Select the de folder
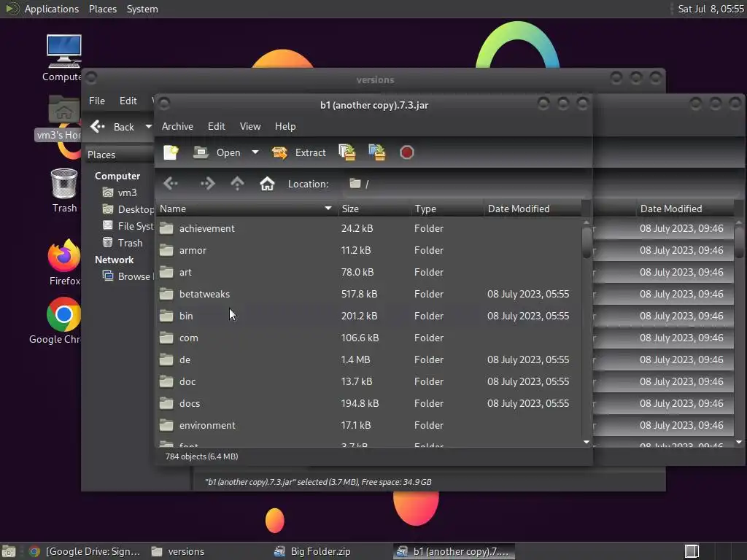747x560 pixels. [368, 360]
